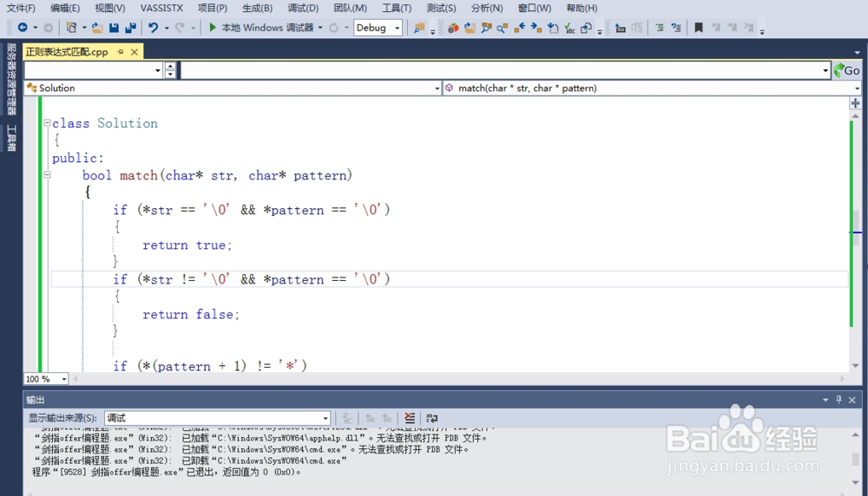Open the 项目(P) menu

click(x=213, y=8)
